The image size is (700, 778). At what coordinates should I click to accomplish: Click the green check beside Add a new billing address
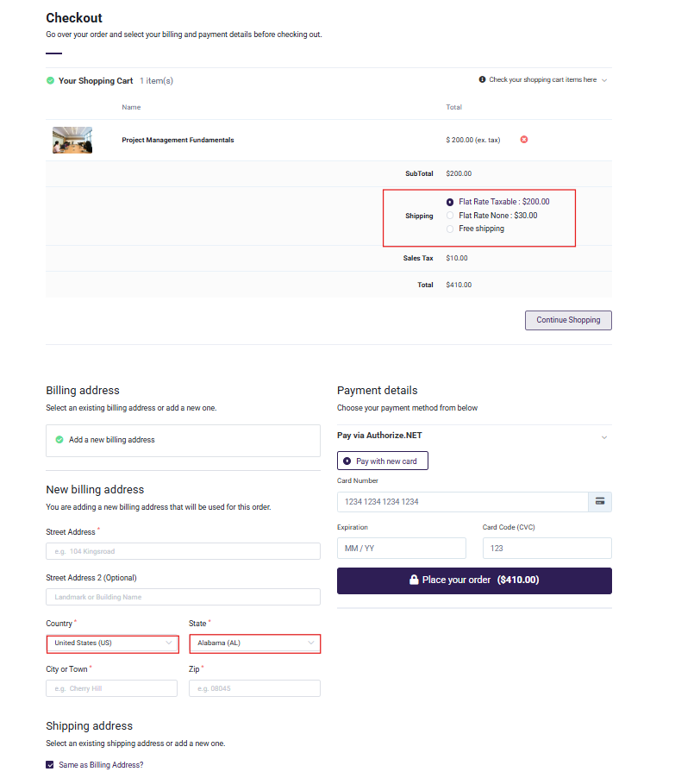[x=59, y=440]
